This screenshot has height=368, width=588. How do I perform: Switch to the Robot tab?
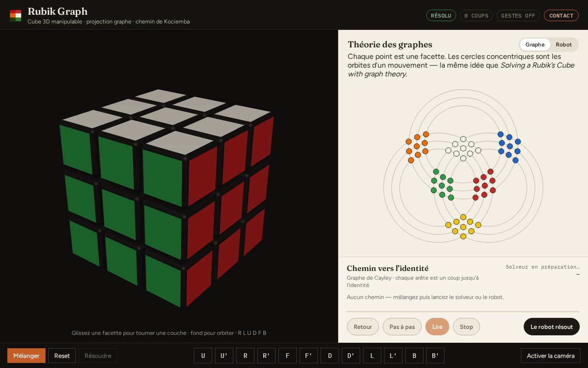564,45
